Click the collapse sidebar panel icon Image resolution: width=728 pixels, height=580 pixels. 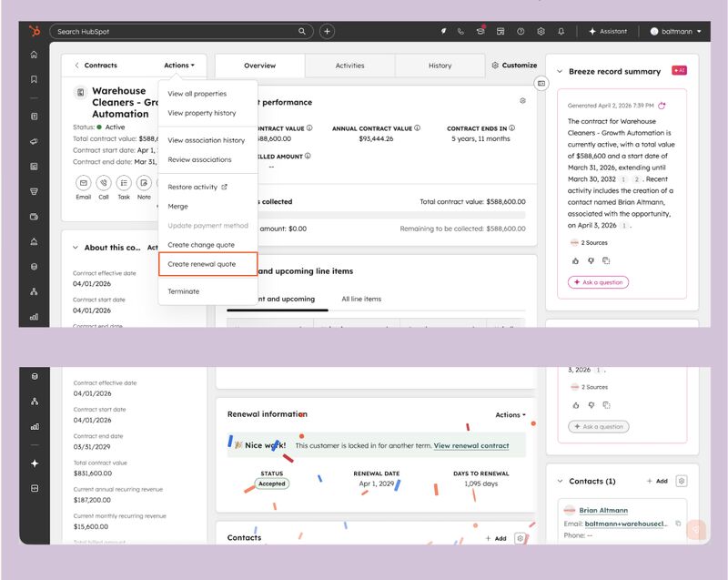(541, 83)
